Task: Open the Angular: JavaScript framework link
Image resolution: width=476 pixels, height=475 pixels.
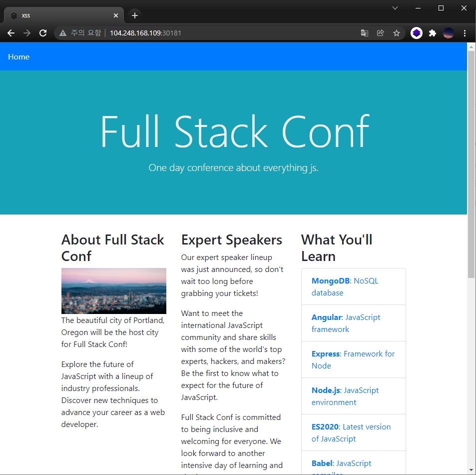Action: click(353, 323)
